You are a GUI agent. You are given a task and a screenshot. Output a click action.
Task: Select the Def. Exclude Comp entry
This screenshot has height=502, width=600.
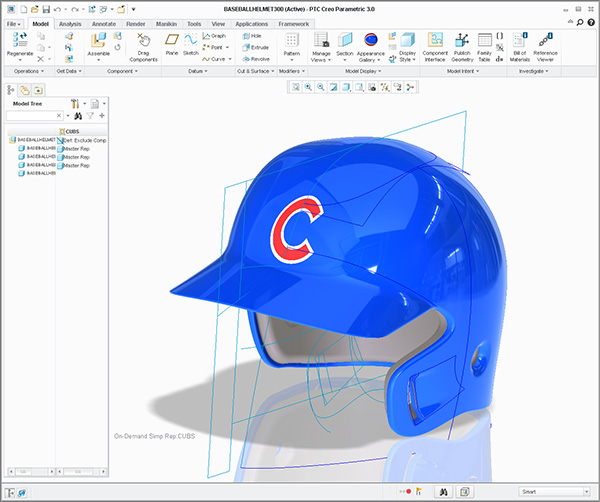click(82, 140)
